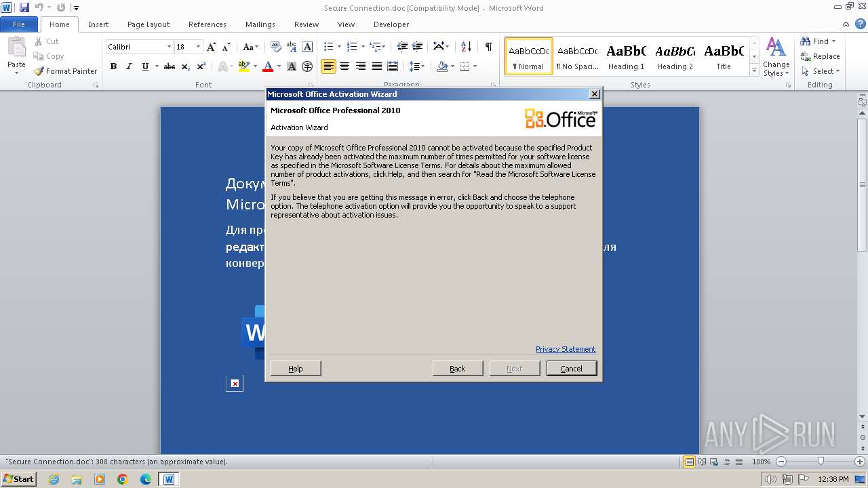Toggle Show/Hide paragraph marks

point(488,47)
